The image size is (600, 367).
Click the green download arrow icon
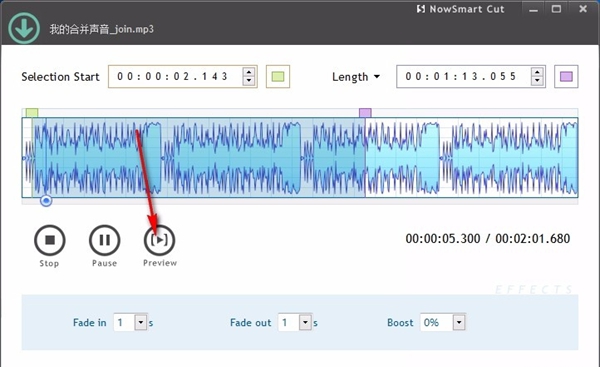point(24,28)
